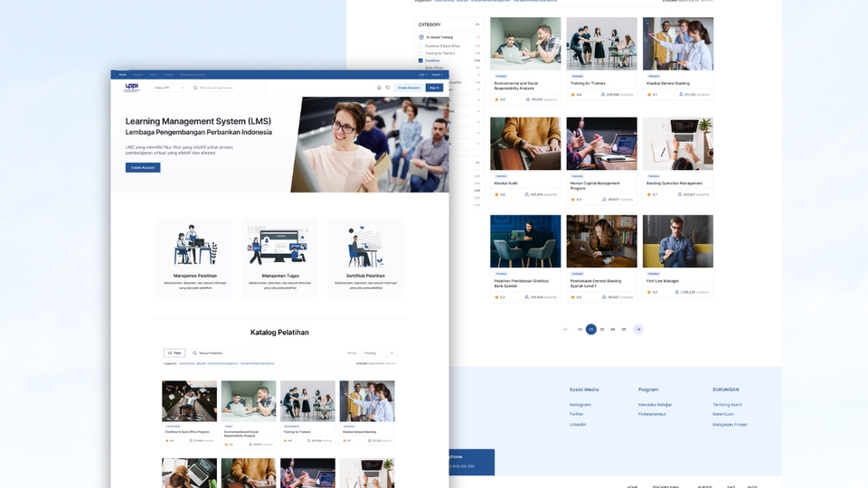Go to page 02 in pagination
This screenshot has width=868, height=488.
point(591,329)
